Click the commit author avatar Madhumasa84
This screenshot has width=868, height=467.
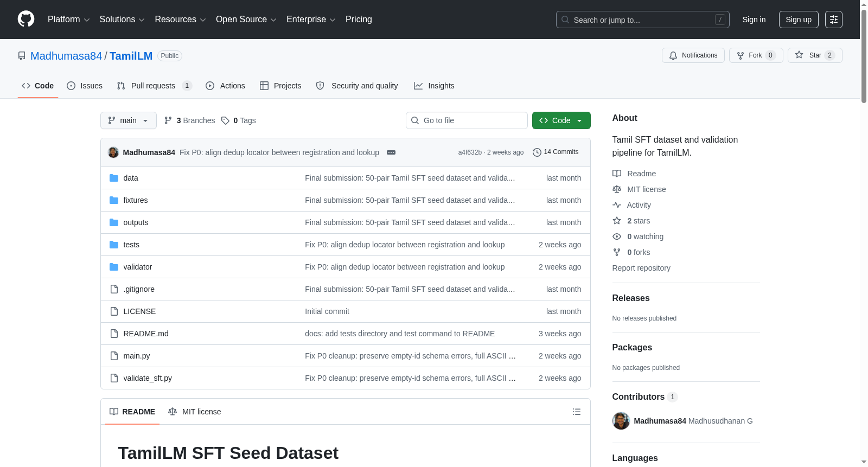(113, 152)
